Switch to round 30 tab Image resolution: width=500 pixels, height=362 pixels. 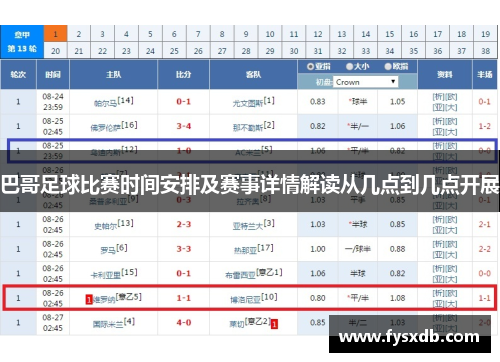294,51
